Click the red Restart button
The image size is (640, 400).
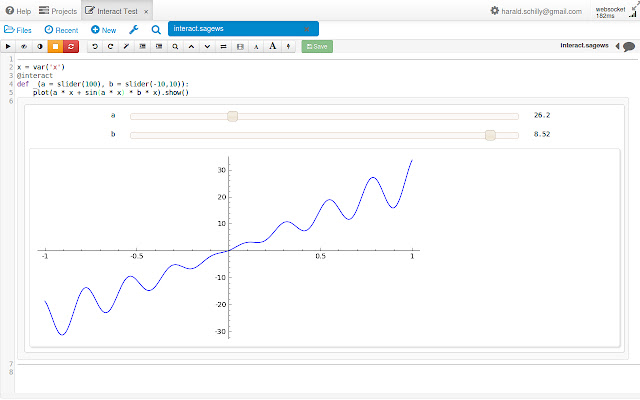tap(70, 47)
